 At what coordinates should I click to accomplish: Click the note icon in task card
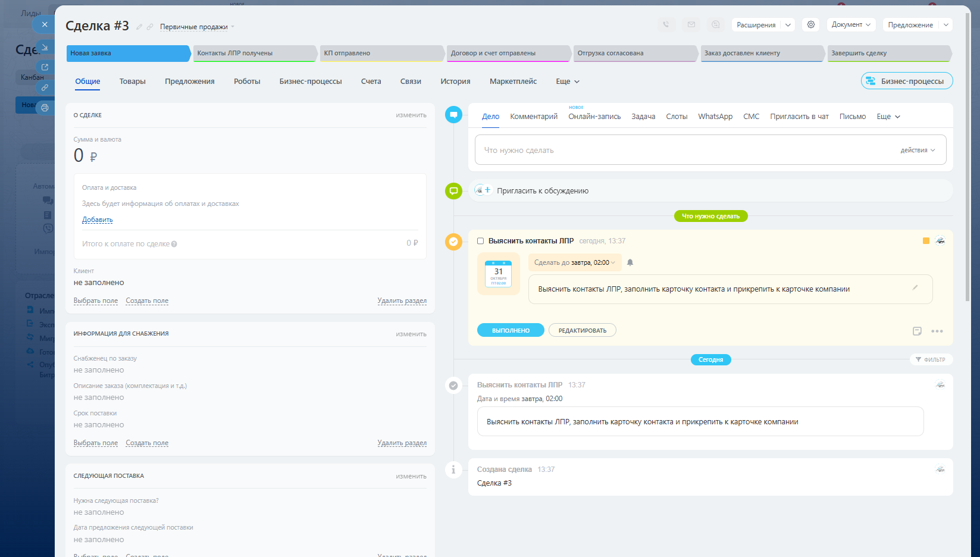917,331
